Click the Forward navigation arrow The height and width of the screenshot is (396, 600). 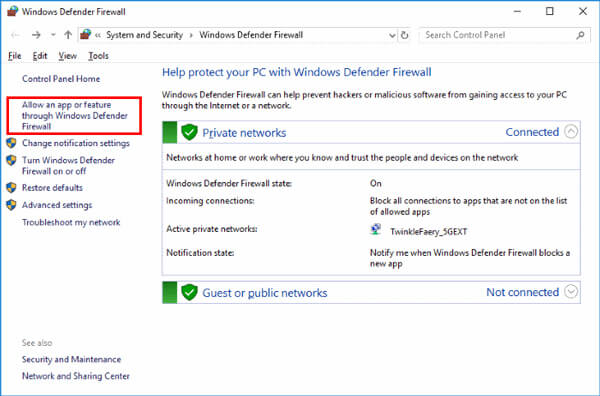click(x=36, y=35)
